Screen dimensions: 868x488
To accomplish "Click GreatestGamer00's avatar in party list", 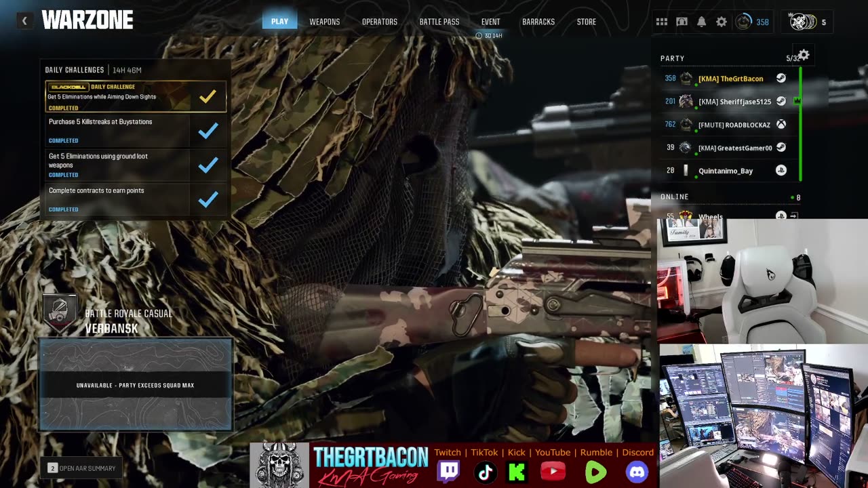I will (x=686, y=148).
